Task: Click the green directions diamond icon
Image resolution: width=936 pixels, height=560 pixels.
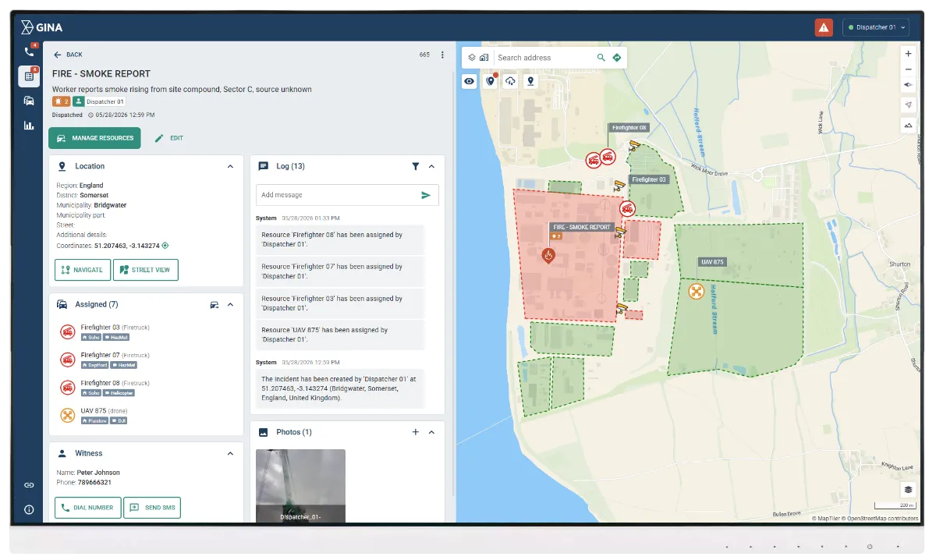Action: coord(617,58)
